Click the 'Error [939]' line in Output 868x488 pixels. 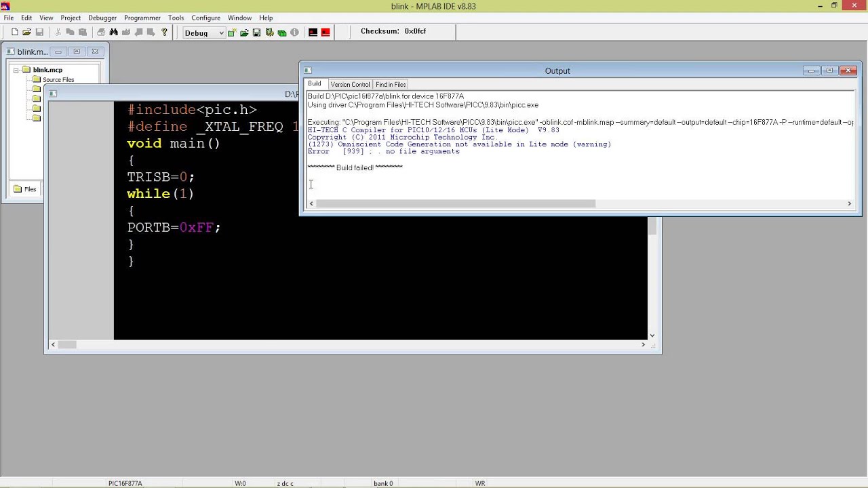pyautogui.click(x=383, y=151)
